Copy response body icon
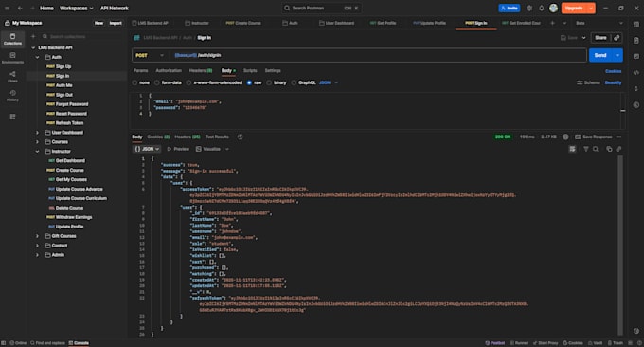Image resolution: width=644 pixels, height=347 pixels. point(609,149)
